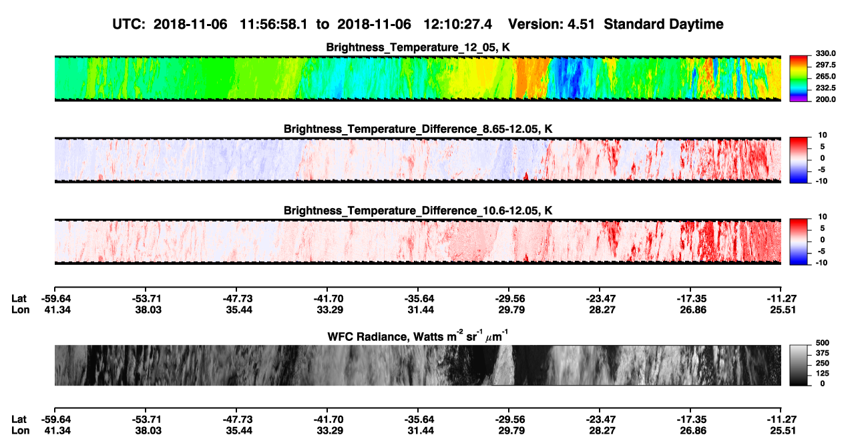Open the 8.65-12.05 difference image strip

tap(417, 160)
